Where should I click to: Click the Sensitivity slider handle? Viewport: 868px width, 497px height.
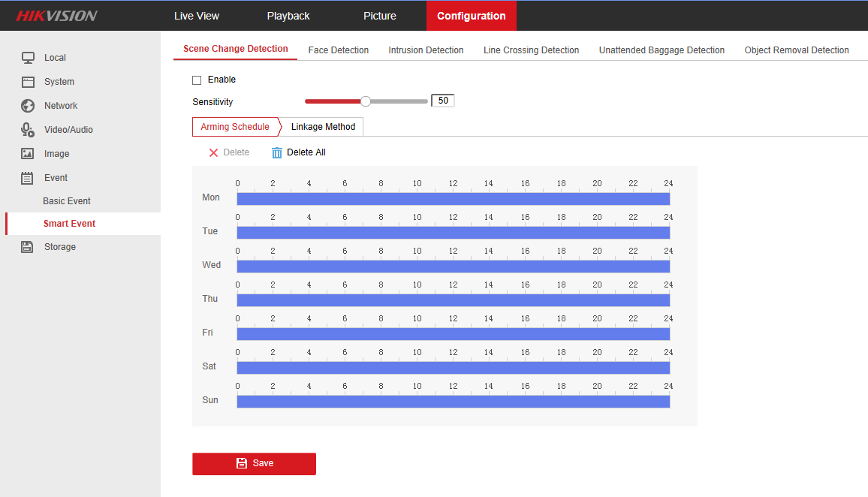click(x=366, y=101)
